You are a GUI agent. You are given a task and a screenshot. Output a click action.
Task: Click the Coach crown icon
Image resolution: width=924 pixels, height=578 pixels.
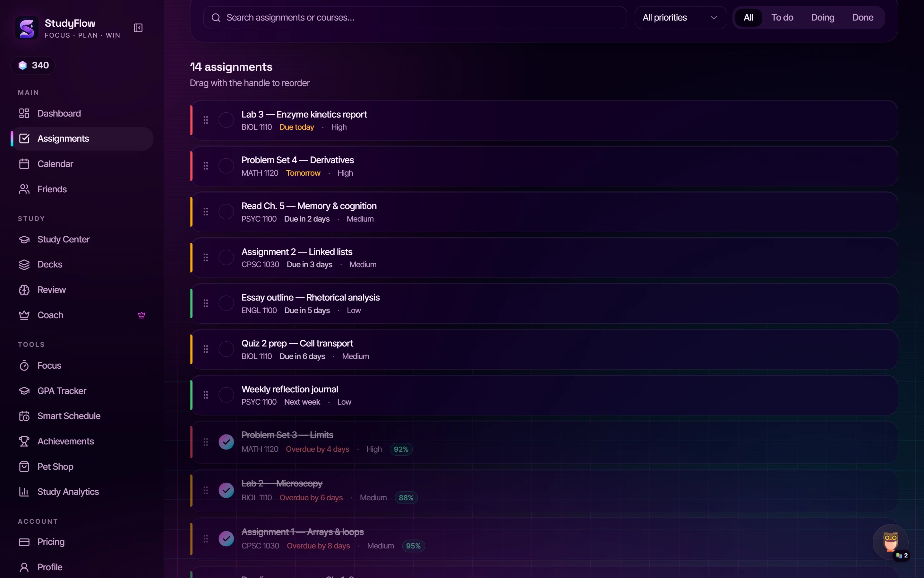pos(24,315)
